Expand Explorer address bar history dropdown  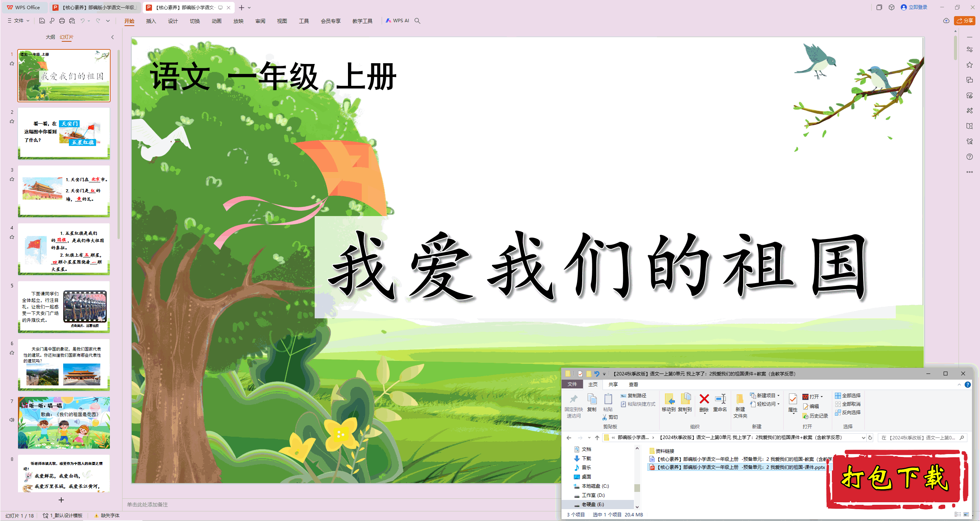(x=863, y=437)
